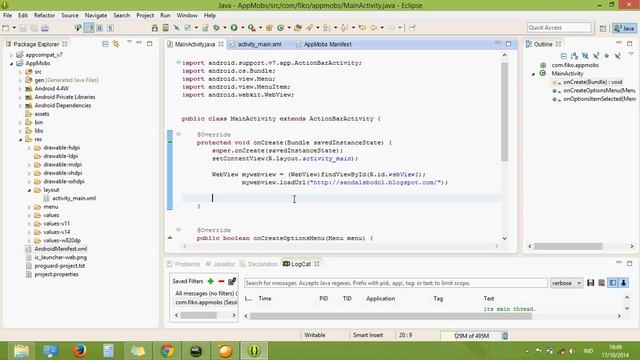The height and width of the screenshot is (360, 640).
Task: Collapse the res folder in Package Explorer
Action: coord(20,140)
